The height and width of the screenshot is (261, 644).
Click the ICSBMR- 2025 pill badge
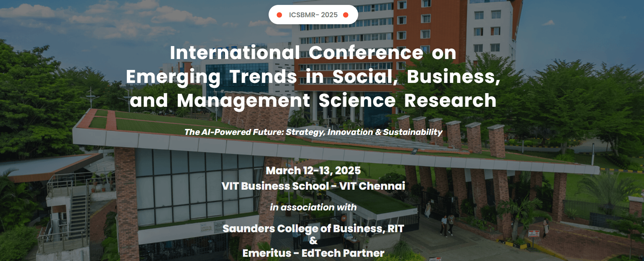click(313, 15)
